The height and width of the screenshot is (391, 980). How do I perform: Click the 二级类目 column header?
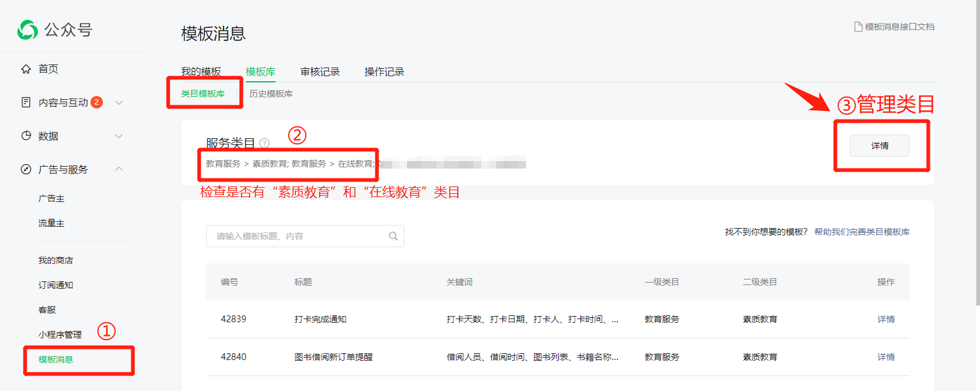[760, 282]
